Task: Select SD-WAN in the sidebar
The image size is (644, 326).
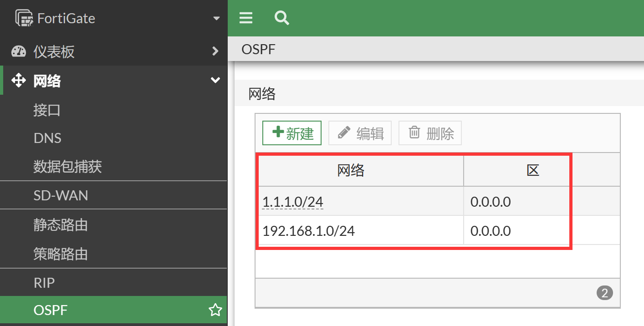Action: pos(61,196)
